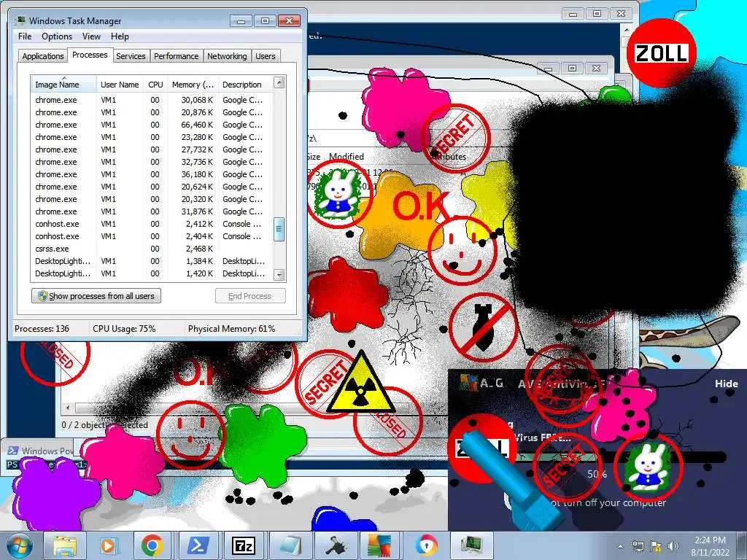This screenshot has width=747, height=560.
Task: Switch to the Services tab
Action: pyautogui.click(x=131, y=56)
